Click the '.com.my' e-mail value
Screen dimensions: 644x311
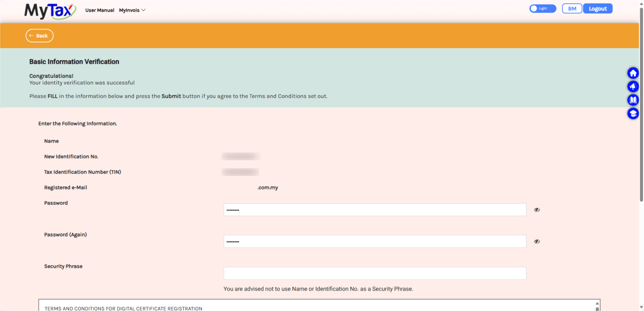click(268, 187)
